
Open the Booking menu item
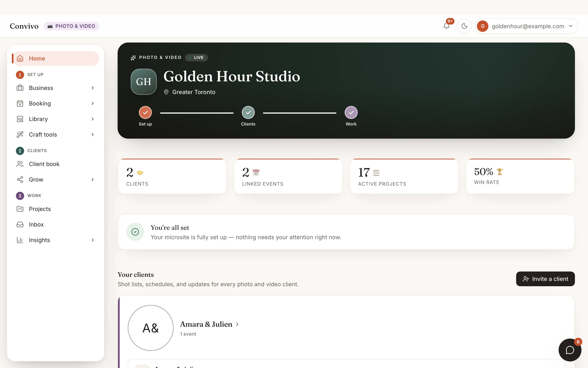pyautogui.click(x=56, y=103)
